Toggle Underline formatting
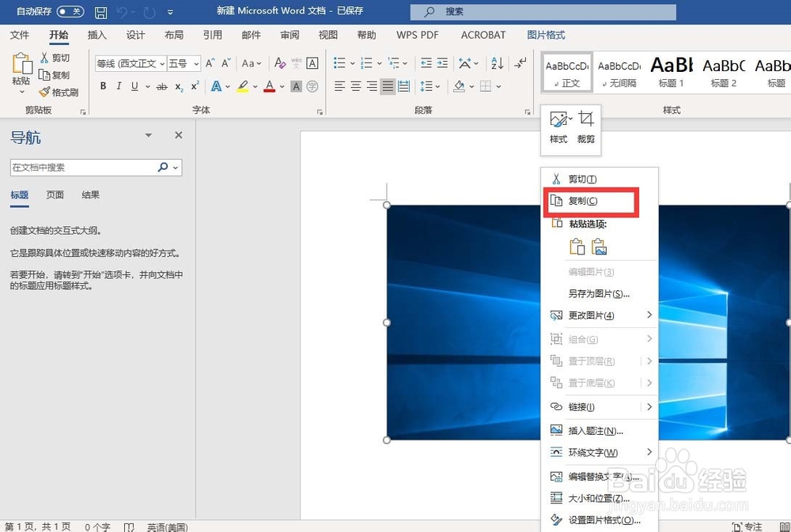Screen dimensions: 791x532 pyautogui.click(x=134, y=86)
